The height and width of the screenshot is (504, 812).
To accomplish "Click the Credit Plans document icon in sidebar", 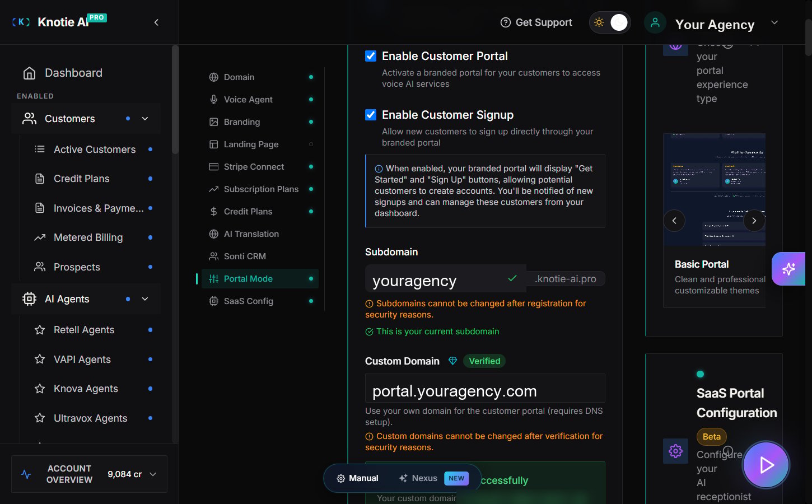I will [40, 179].
